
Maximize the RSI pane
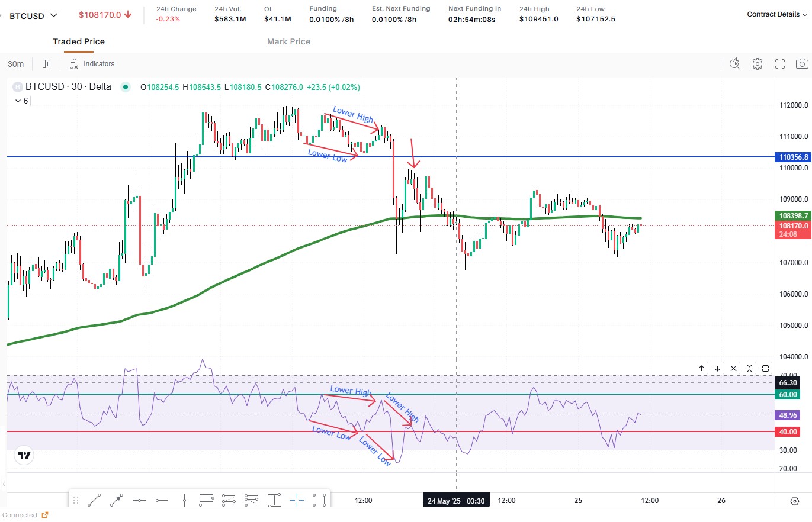(766, 368)
